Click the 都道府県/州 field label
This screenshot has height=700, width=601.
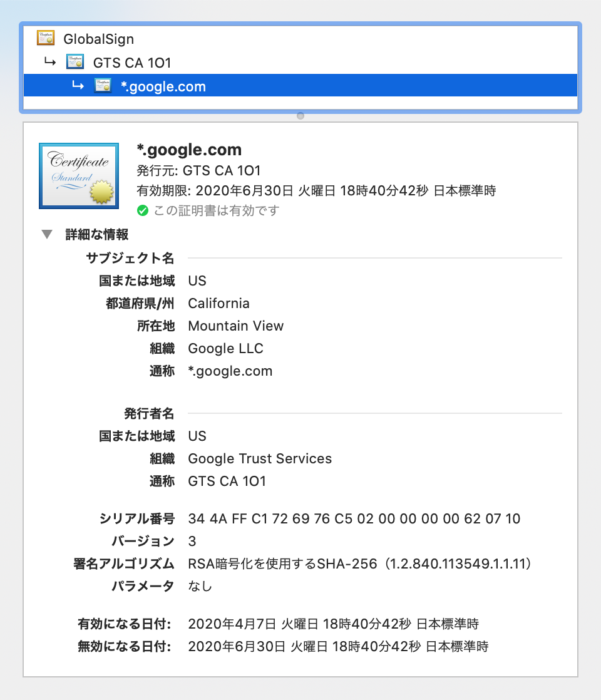[140, 304]
